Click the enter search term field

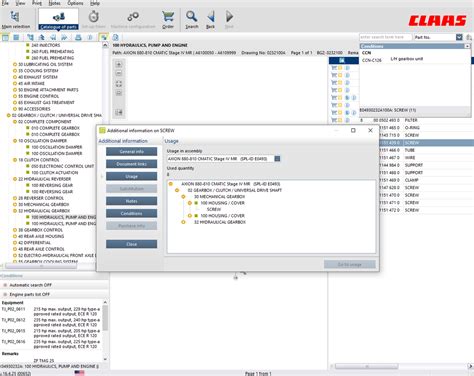coord(386,37)
